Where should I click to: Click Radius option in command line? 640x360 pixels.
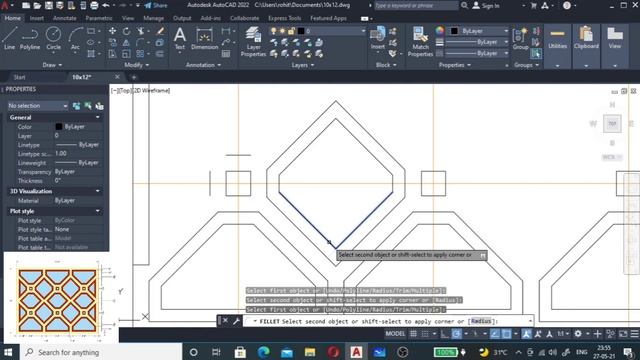pyautogui.click(x=481, y=321)
